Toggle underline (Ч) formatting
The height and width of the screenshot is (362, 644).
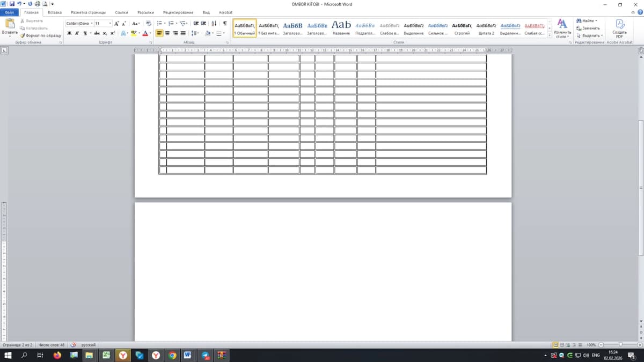coord(84,33)
